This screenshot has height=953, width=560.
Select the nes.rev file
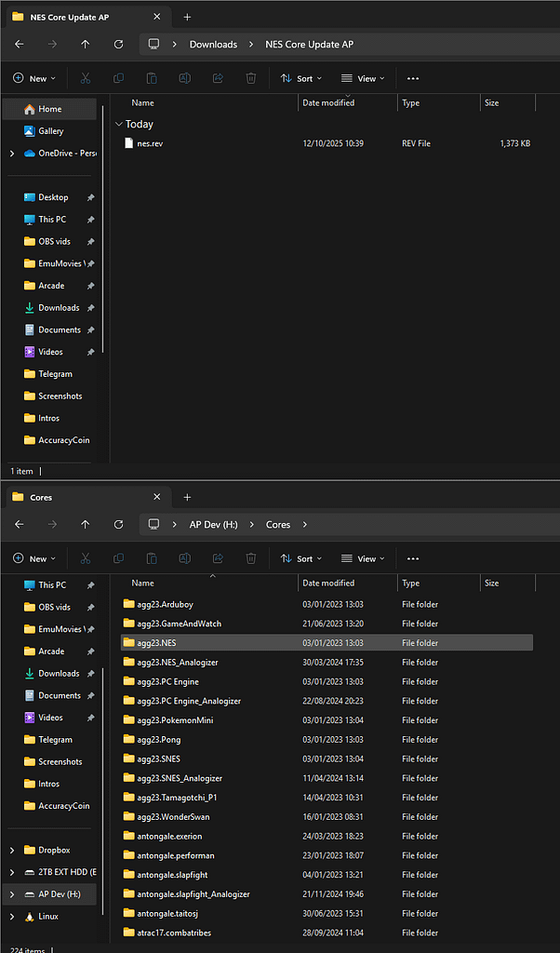tap(150, 143)
